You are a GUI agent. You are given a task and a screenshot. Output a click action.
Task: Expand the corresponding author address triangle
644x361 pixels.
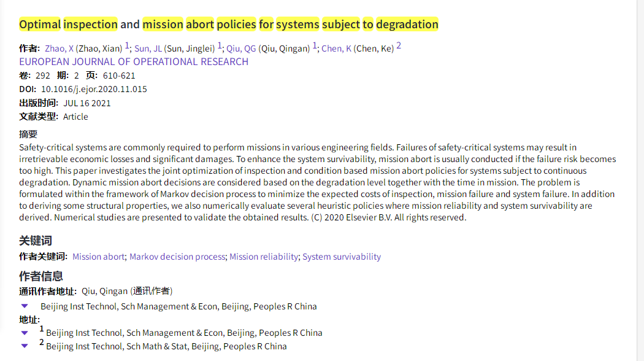click(25, 306)
